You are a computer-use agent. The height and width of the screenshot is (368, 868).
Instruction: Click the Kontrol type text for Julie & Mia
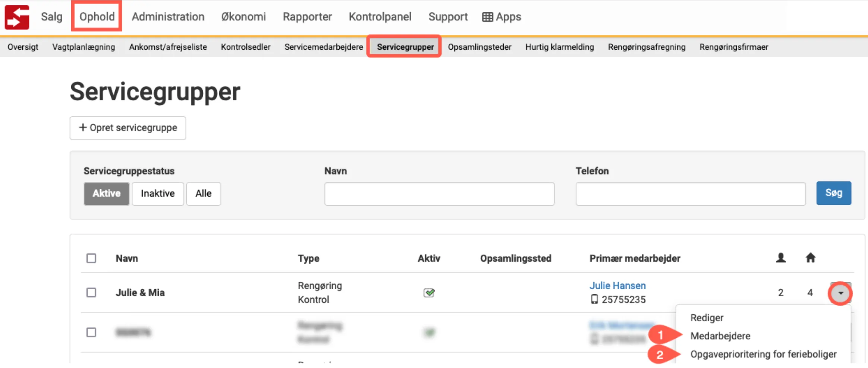[x=313, y=300]
